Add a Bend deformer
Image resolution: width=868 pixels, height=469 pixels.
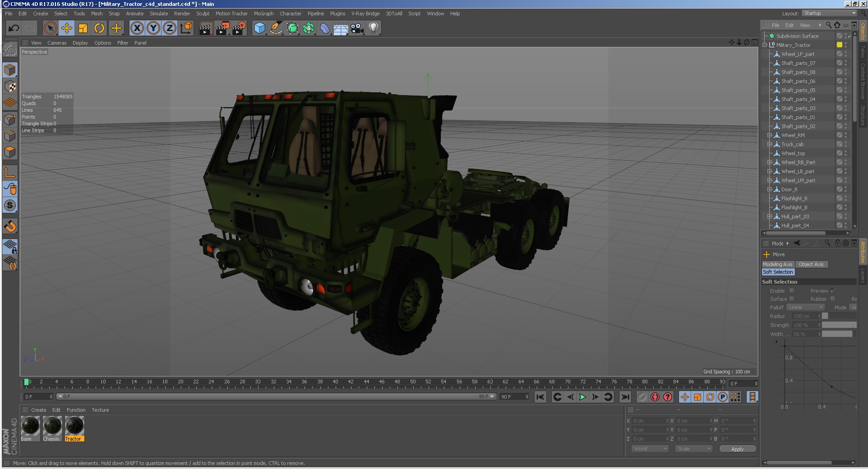pyautogui.click(x=325, y=28)
